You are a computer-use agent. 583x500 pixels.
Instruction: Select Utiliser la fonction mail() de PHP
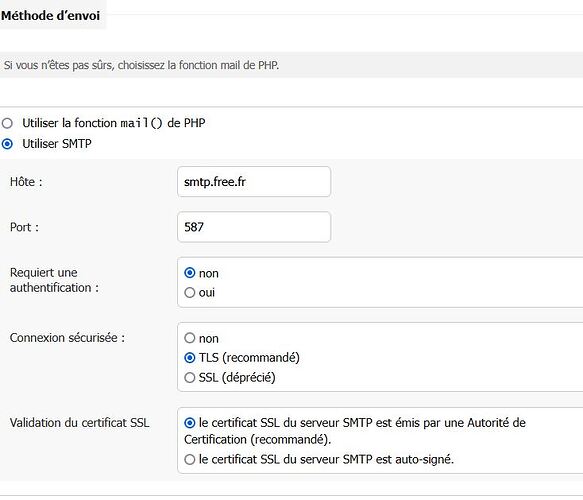[7, 123]
